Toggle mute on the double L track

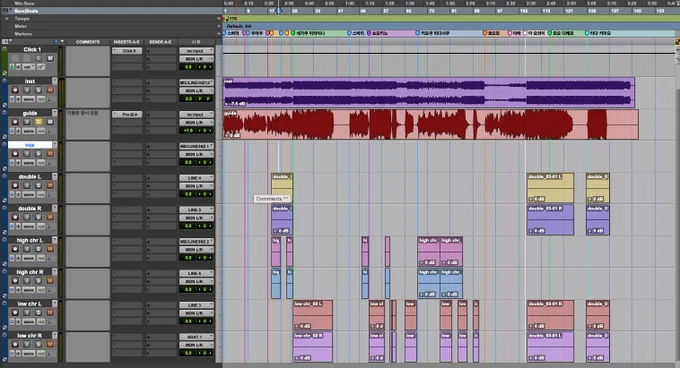50,185
